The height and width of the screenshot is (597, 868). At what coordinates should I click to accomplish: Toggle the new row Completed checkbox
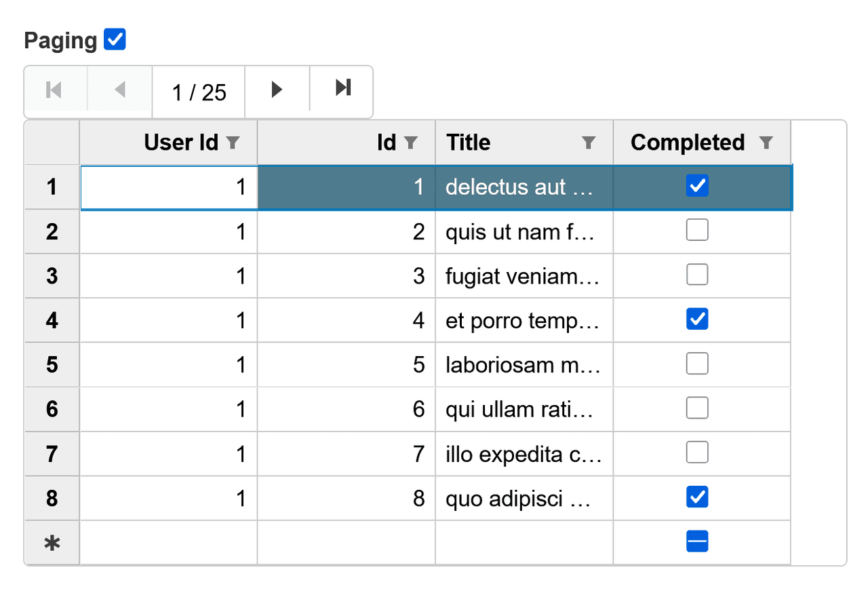coord(697,541)
